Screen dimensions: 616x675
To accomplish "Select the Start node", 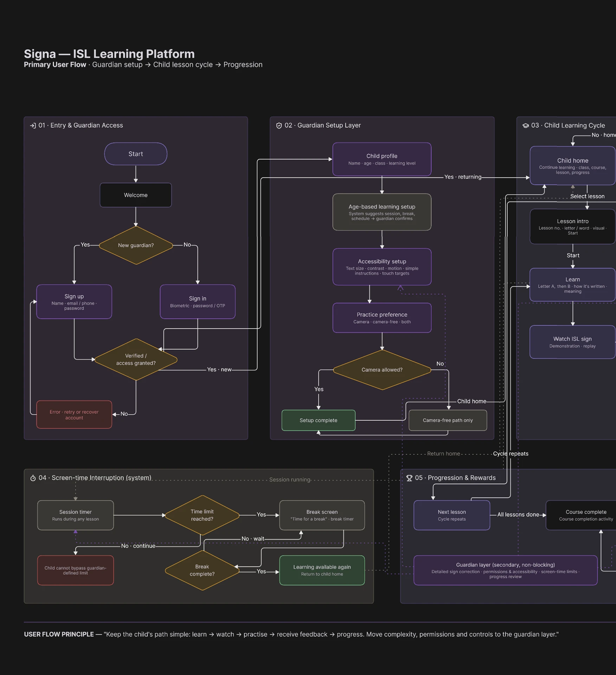I will pyautogui.click(x=136, y=154).
